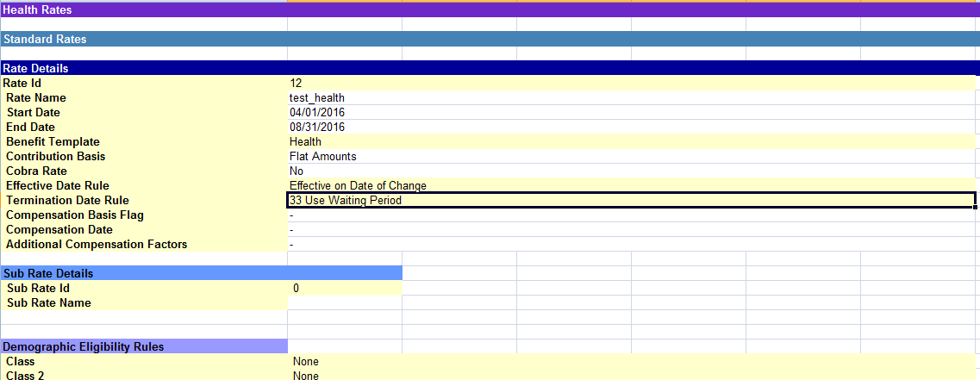Click the Sub Rate Id label

[x=144, y=288]
